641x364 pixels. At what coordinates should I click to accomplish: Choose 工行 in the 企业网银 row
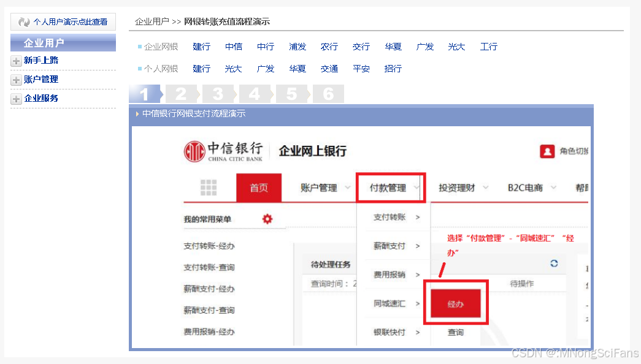tap(488, 47)
